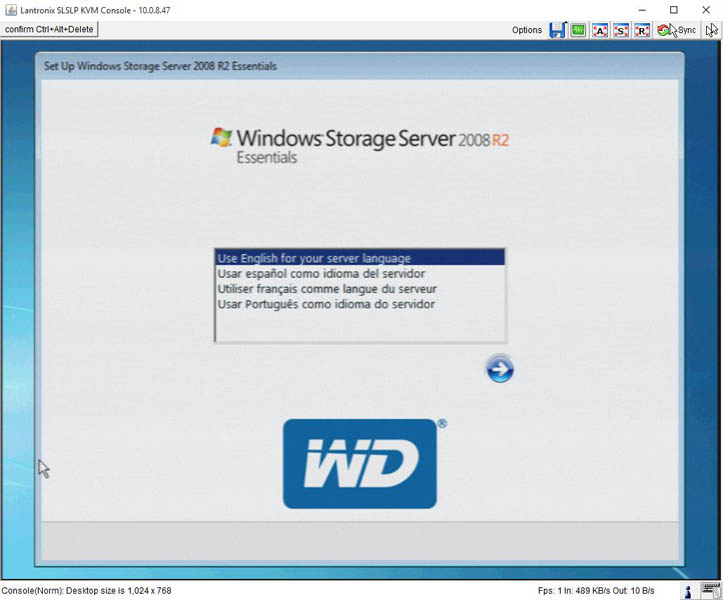Select 'Utiliser français comme langue du serveur'

[x=360, y=289]
